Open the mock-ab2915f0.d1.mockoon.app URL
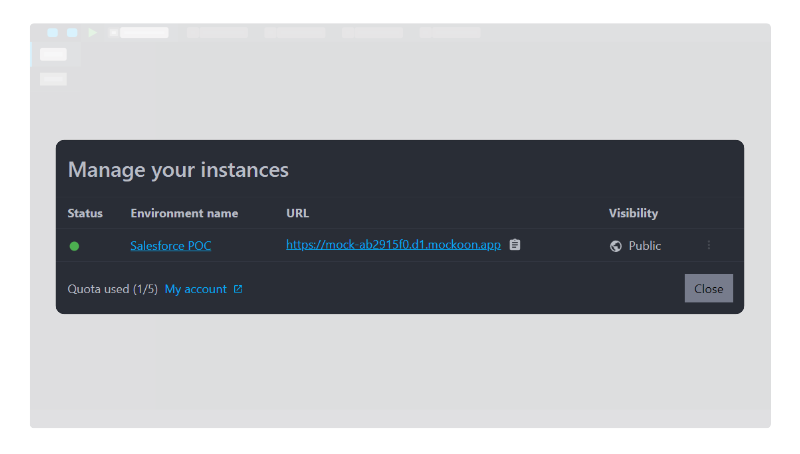 click(x=393, y=245)
